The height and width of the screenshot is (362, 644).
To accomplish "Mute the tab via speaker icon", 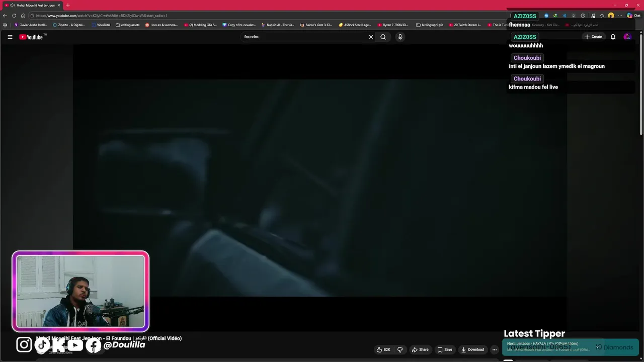I will point(12,5).
